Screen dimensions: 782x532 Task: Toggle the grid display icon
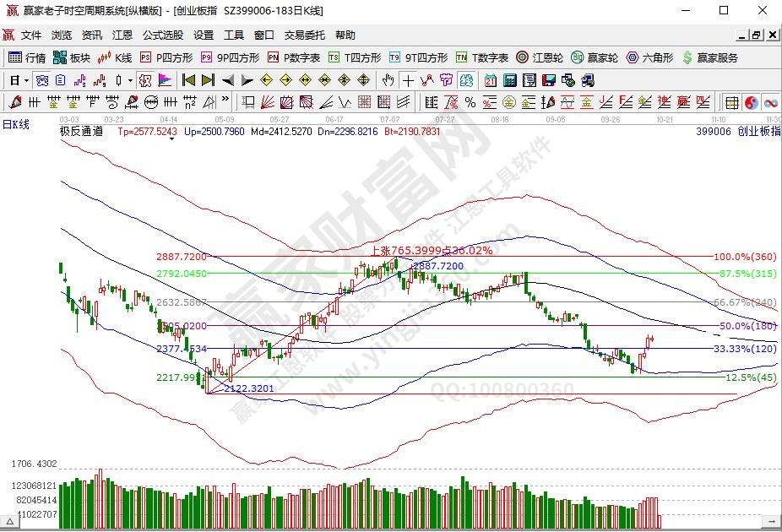coord(731,102)
